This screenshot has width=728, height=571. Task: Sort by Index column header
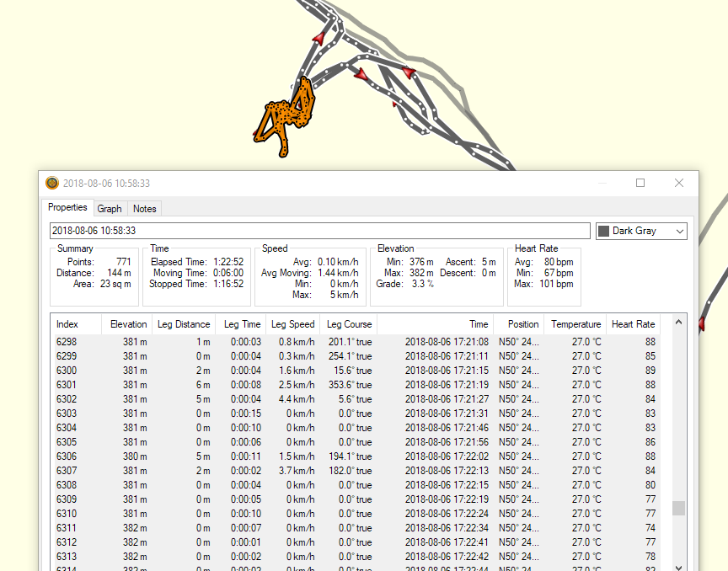coord(78,324)
